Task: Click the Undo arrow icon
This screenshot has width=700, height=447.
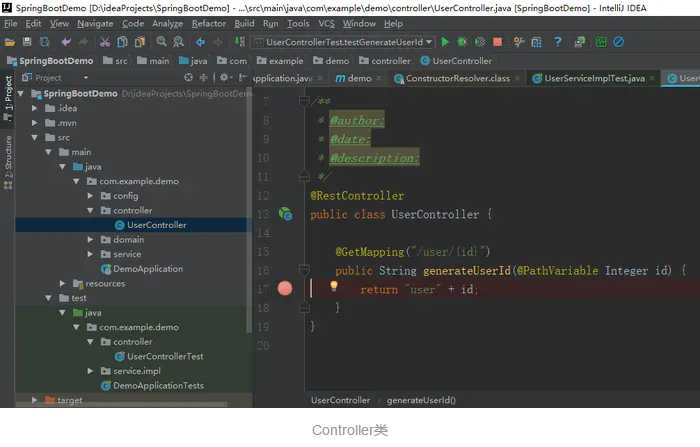Action: 66,42
